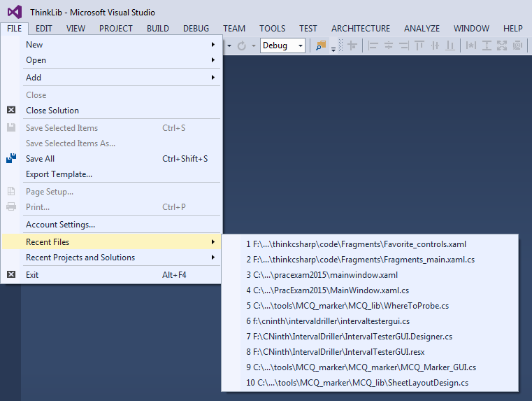Open the EDIT menu
The width and height of the screenshot is (532, 401).
tap(44, 29)
